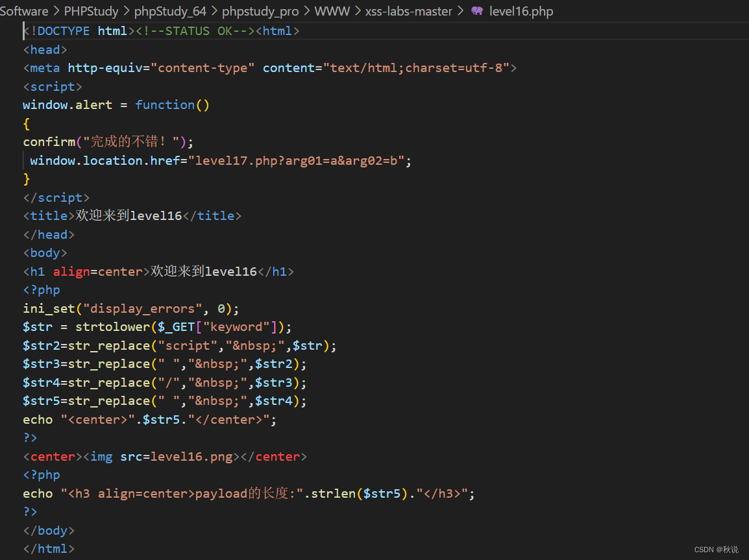Open the xss-labs-master breadcrumb folder
The image size is (749, 560).
(408, 11)
